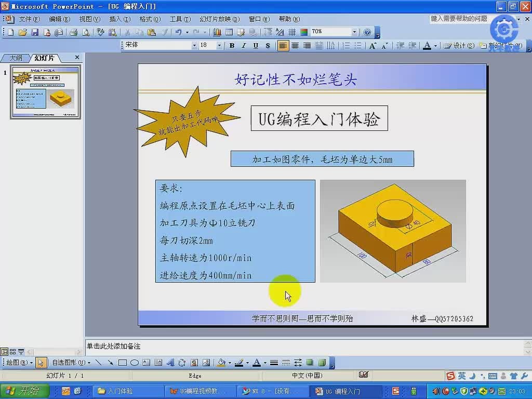Screen dimensions: 532x399
Task: Apply 3-D Style with the green cube icon
Action: (x=322, y=362)
